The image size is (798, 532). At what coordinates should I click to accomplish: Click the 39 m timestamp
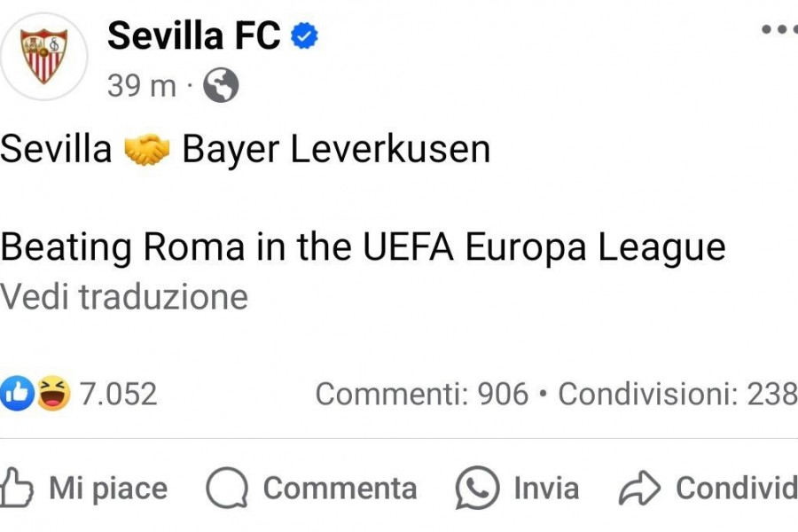142,85
